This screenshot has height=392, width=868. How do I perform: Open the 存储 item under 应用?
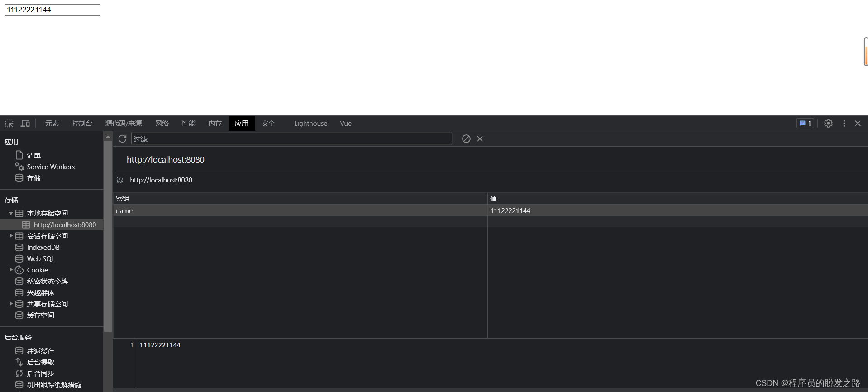tap(33, 178)
